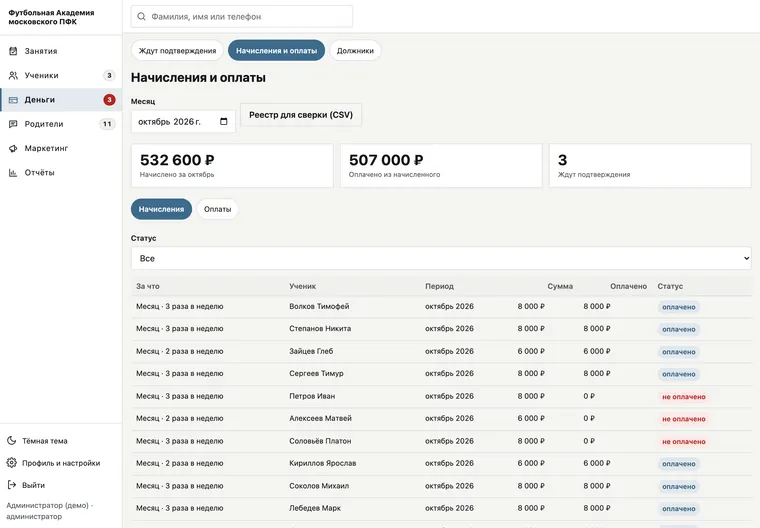
Task: Click the 532 600 ₽ Начислено card
Action: (x=232, y=165)
